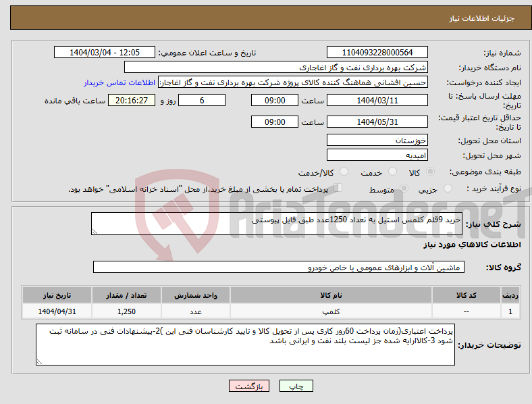Click the response deadline date 1404/03/11
The image size is (532, 404).
(x=377, y=101)
